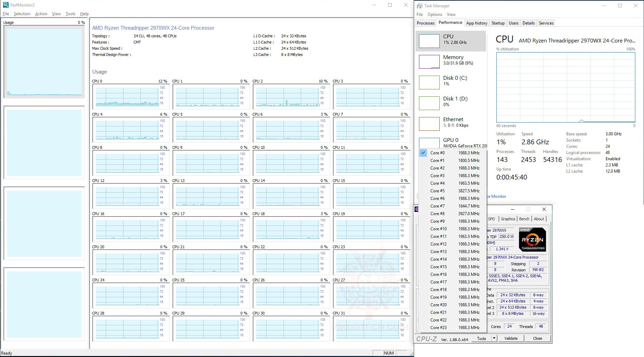Click the CPU 0 usage graph in PerfMonitor2
This screenshot has width=644, height=357.
pyautogui.click(x=130, y=96)
